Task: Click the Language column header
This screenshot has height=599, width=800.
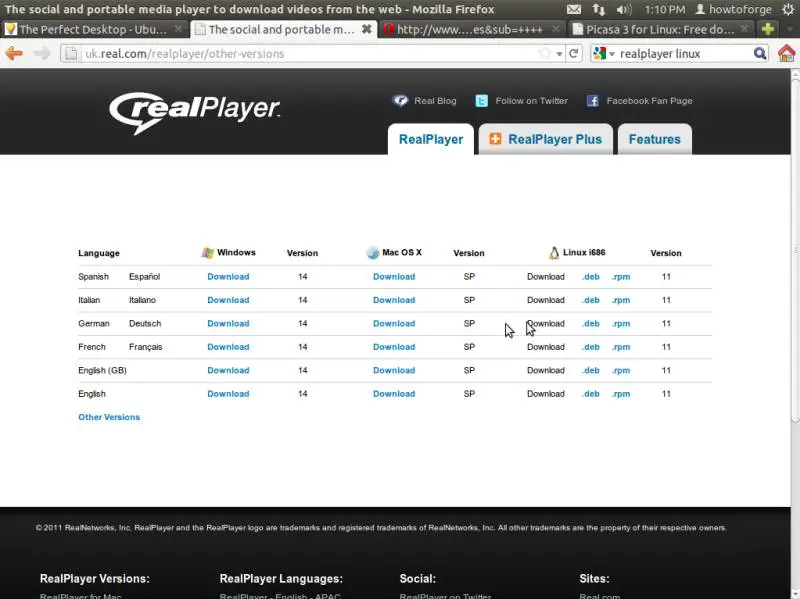Action: 99,253
